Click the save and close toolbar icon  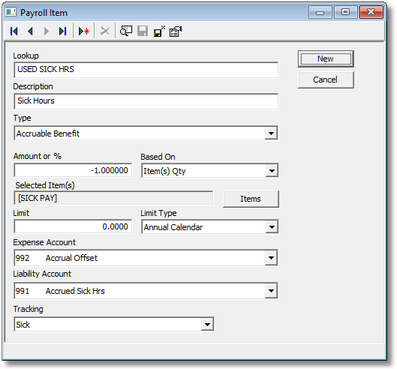pos(159,31)
